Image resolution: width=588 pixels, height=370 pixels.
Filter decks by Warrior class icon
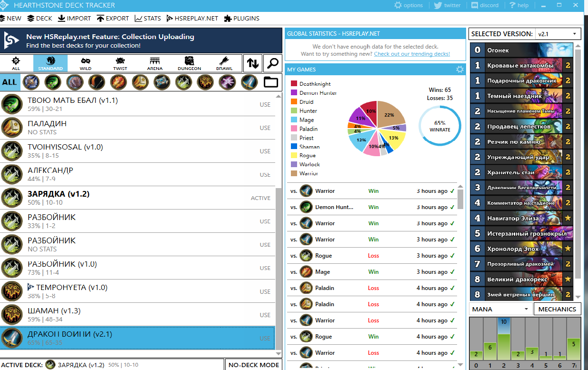[249, 82]
